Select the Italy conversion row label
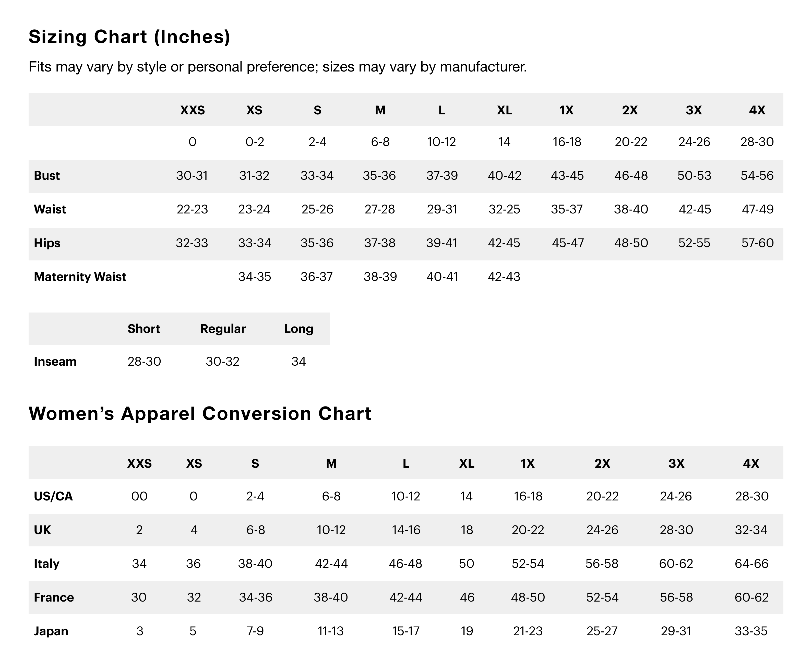812x671 pixels. tap(46, 564)
